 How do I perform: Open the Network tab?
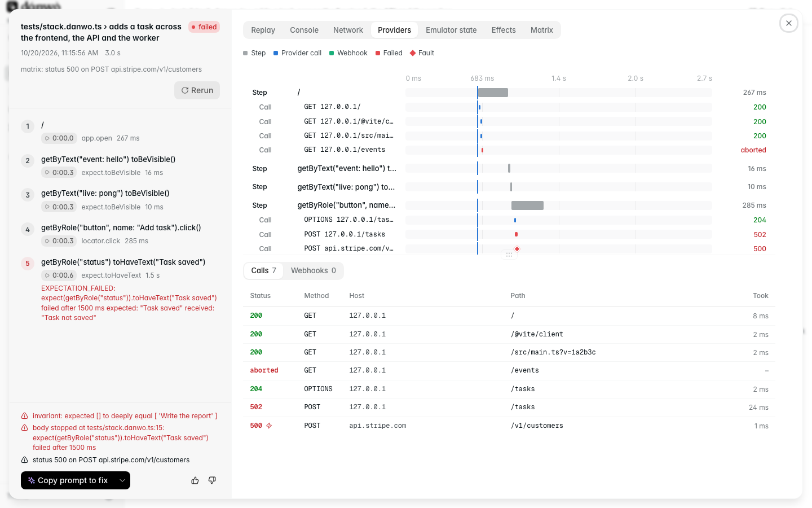click(x=348, y=30)
